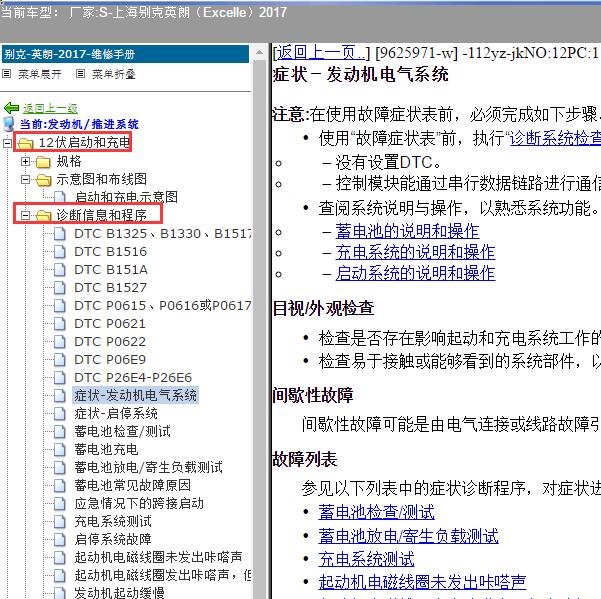Click page icon beside DTC P26E4-P26E6
This screenshot has width=601, height=599.
(x=59, y=377)
